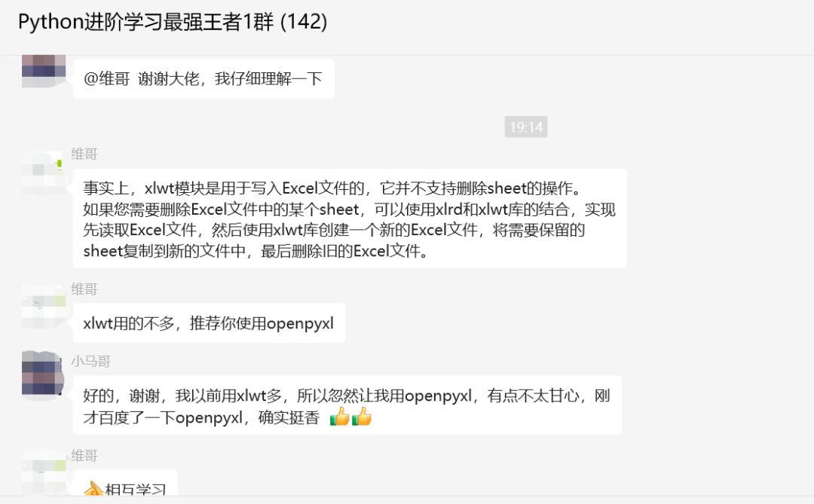814x504 pixels.
Task: Select the '@维哥 谢谢大佬' message bubble
Action: tap(203, 79)
